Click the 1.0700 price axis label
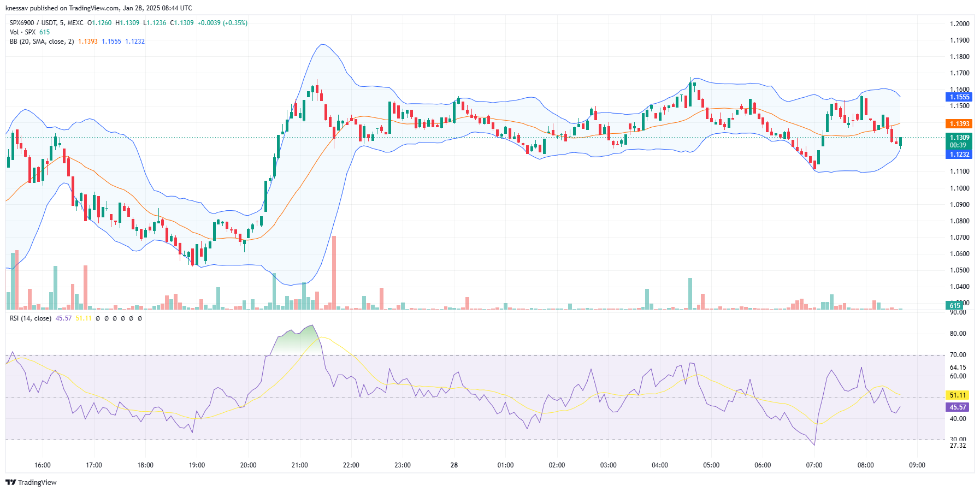 click(x=960, y=238)
